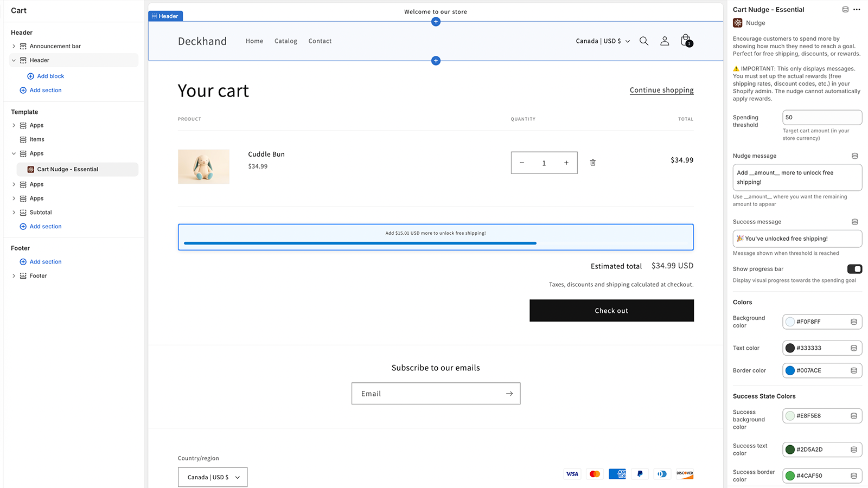Viewport: 868px width, 488px height.
Task: Click the blue plus above the Header section
Action: 436,22
